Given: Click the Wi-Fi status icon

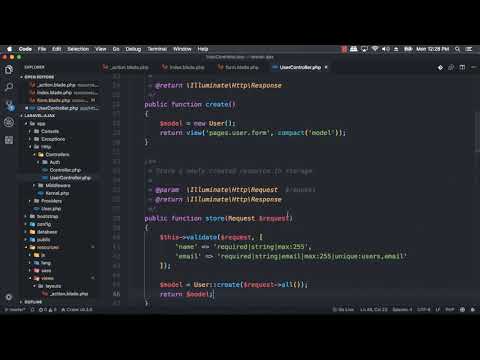Looking at the screenshot, I should (x=375, y=49).
